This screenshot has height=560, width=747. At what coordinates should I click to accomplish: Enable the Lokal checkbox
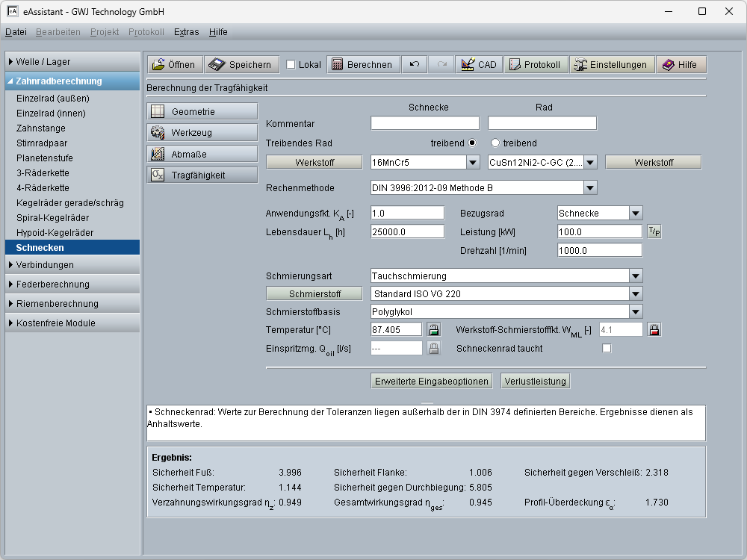pos(291,65)
